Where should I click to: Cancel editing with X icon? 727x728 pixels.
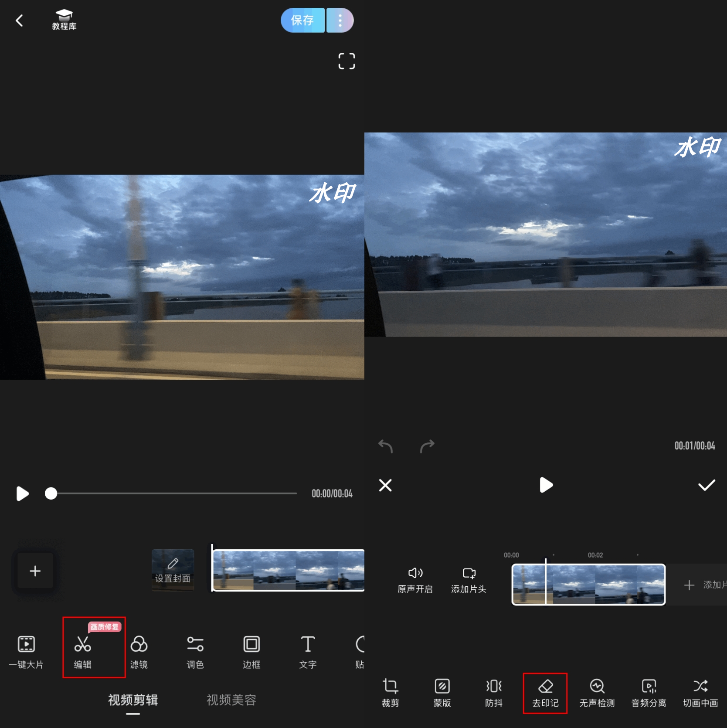[385, 485]
